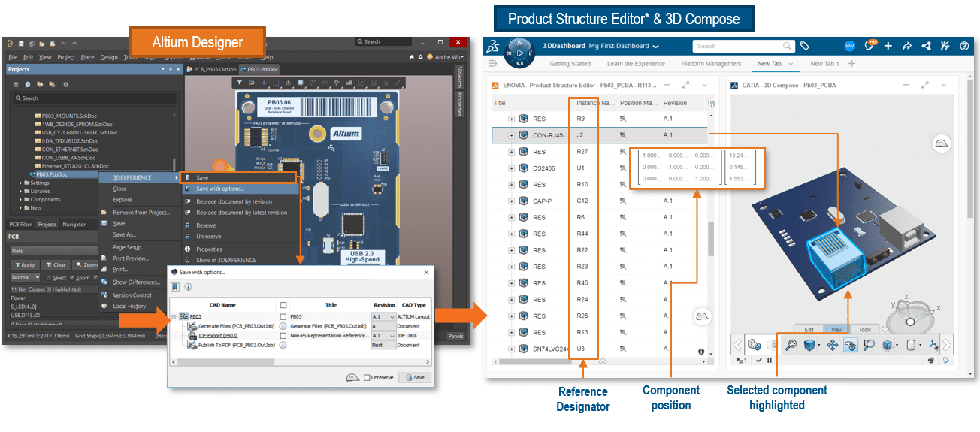Switch to Platform Management tab
This screenshot has width=980, height=432.
coord(711,64)
